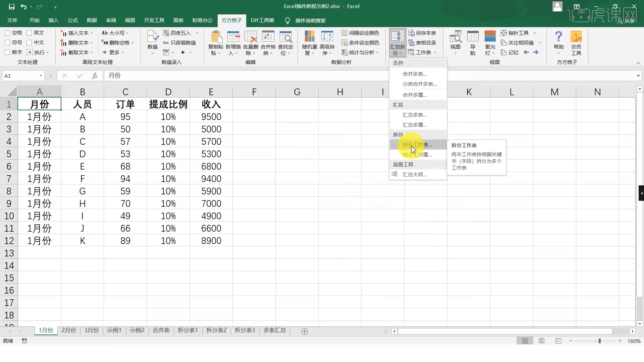Switch to Page Layout view icon
The height and width of the screenshot is (362, 644).
pyautogui.click(x=541, y=341)
